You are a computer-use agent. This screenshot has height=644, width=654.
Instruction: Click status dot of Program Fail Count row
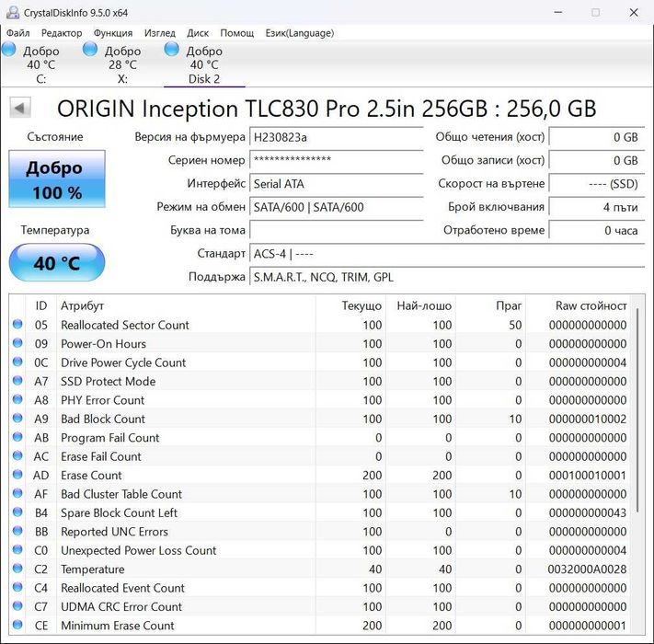pos(17,437)
